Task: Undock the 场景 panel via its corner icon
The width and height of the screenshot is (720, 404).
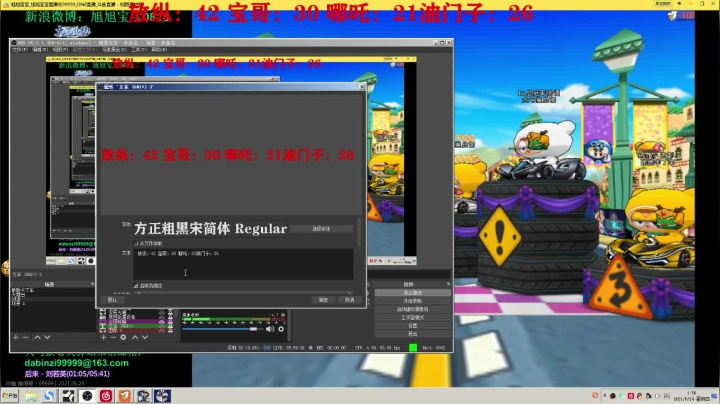Action: pos(92,285)
